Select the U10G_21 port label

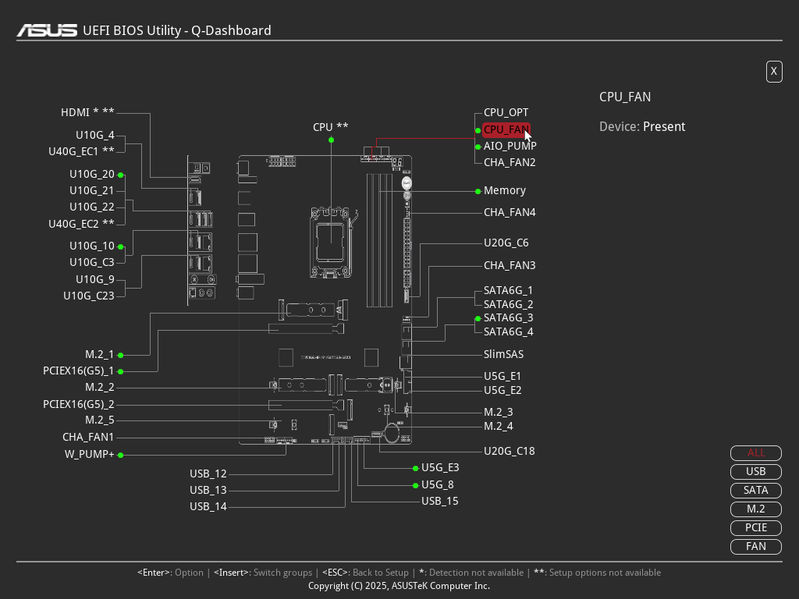coord(92,191)
